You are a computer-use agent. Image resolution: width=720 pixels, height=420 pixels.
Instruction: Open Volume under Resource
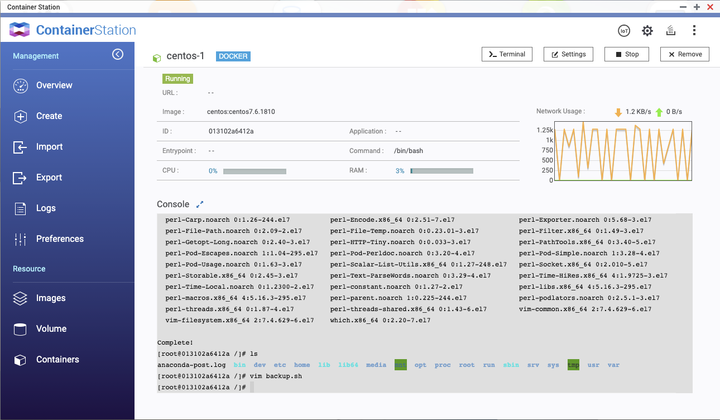51,329
